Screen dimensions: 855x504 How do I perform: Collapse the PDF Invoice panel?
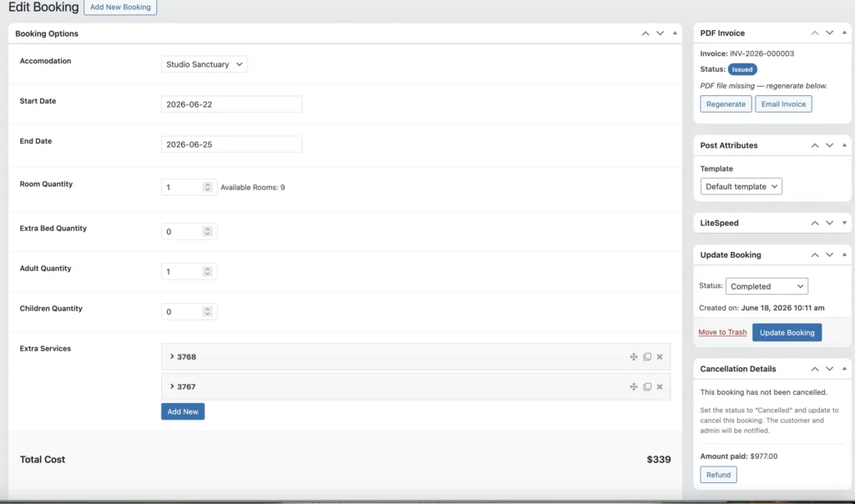[844, 33]
